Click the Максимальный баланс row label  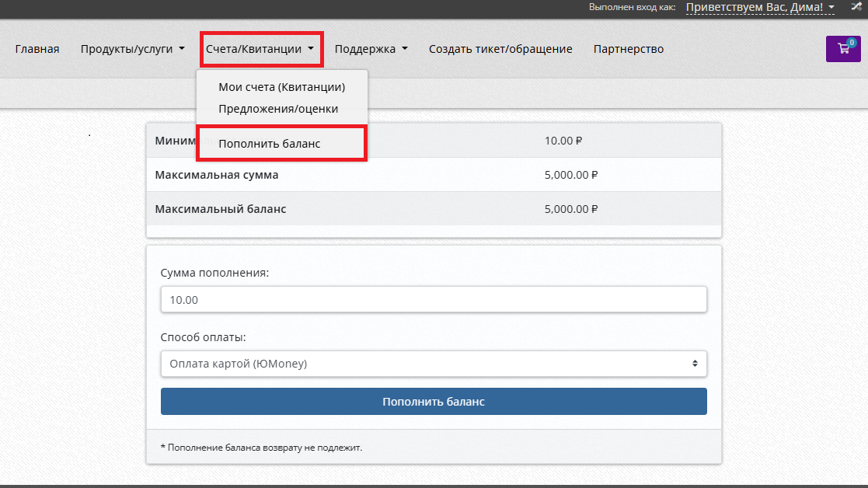221,209
